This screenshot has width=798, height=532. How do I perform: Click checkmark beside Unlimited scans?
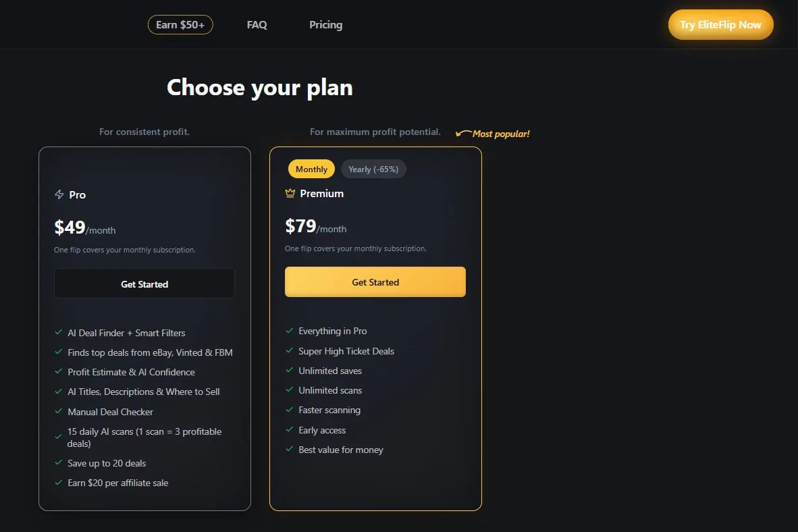(x=290, y=390)
